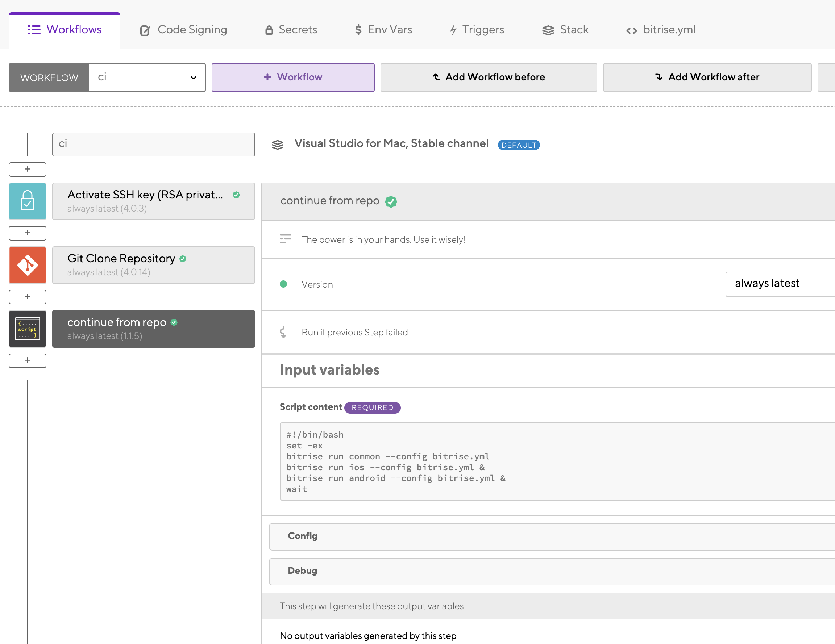Open the bitrise.yml tab
This screenshot has height=644, width=835.
pos(661,30)
